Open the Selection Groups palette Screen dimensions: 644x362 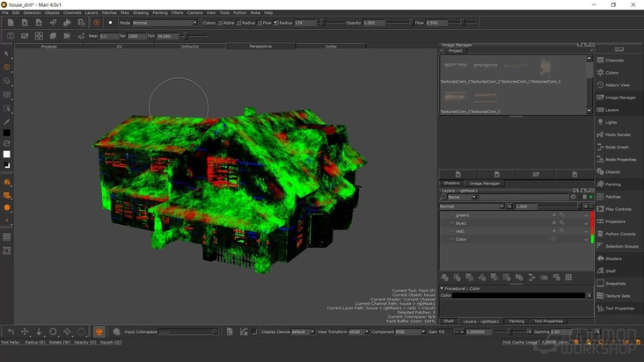[x=621, y=246]
